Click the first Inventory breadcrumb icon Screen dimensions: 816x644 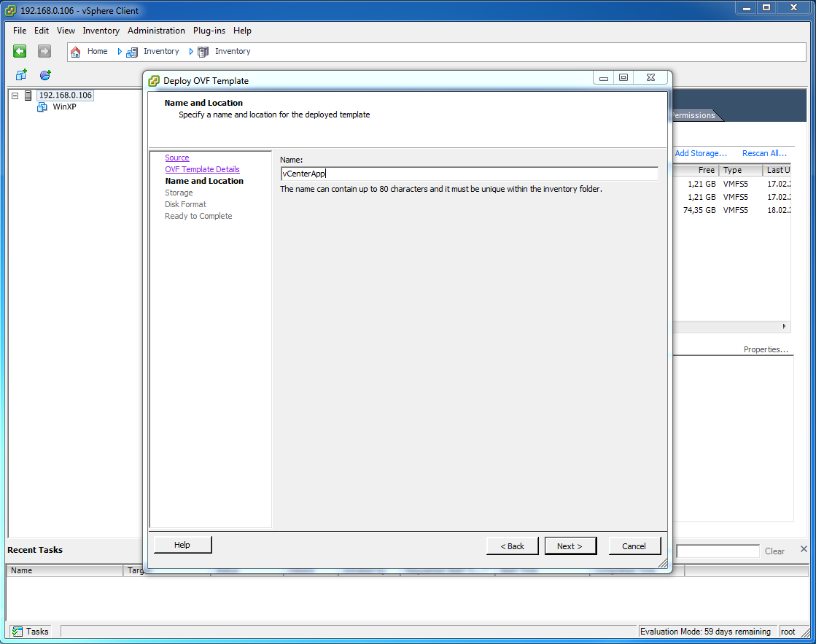(132, 52)
